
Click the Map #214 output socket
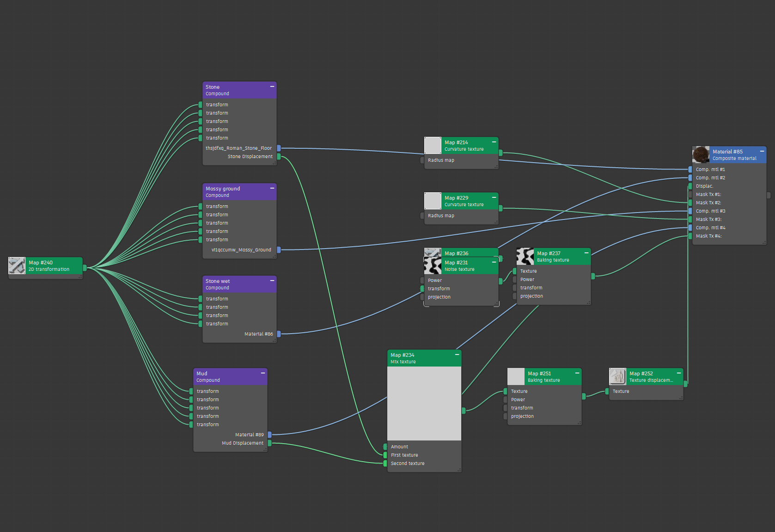click(x=500, y=153)
